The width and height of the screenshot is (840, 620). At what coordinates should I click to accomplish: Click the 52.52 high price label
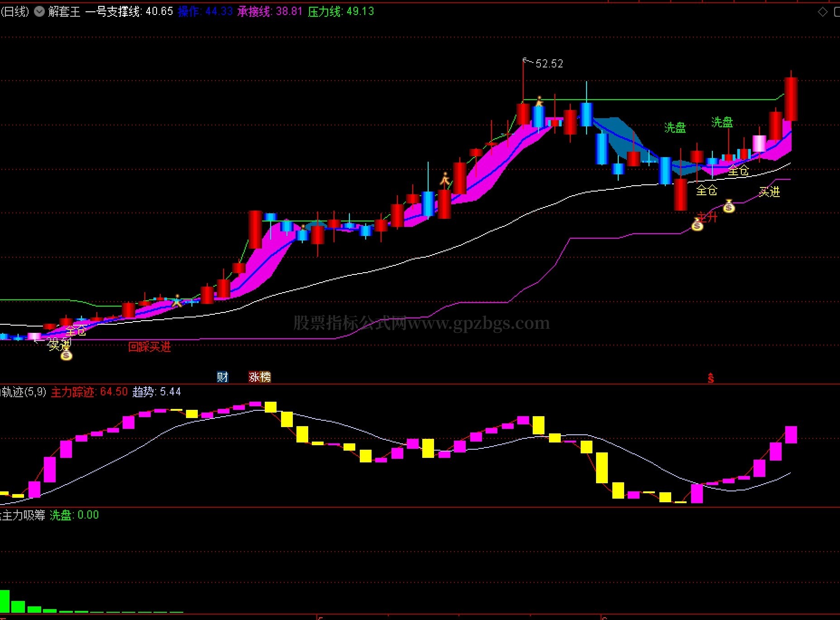pos(549,64)
